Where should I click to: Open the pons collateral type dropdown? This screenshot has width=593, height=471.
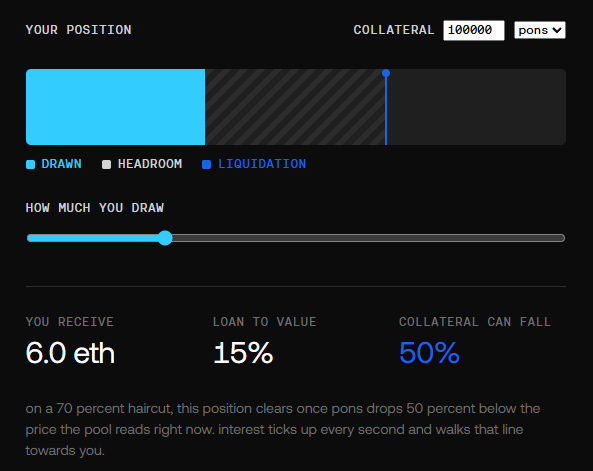540,30
